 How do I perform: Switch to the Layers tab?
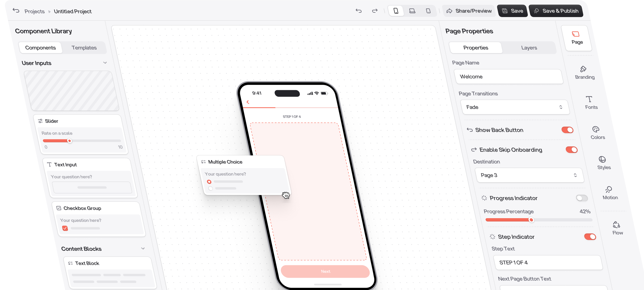point(529,48)
